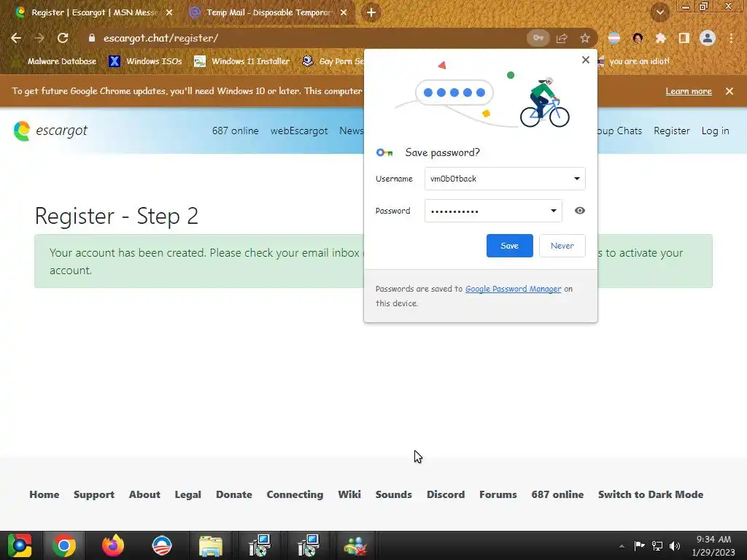
Task: Open the password key icon in address bar
Action: click(538, 38)
